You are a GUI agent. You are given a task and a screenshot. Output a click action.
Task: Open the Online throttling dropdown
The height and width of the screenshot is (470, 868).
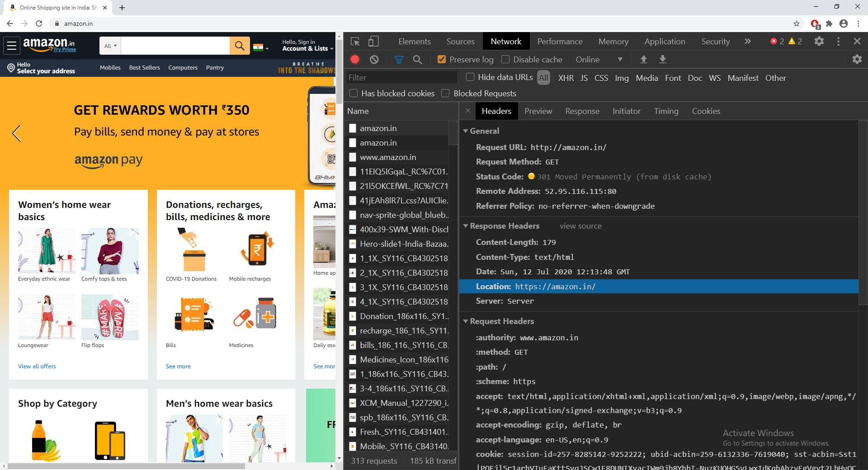[599, 59]
